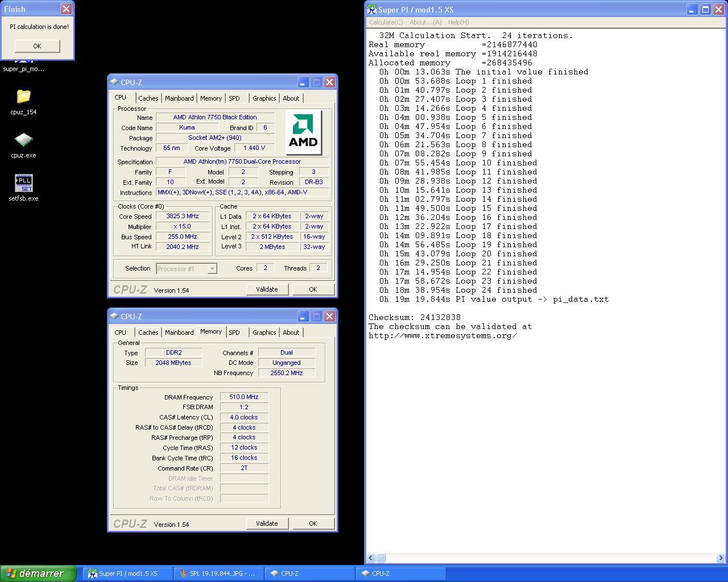Switch to CPU tab in lower CPU-Z window
The height and width of the screenshot is (582, 728).
(121, 332)
